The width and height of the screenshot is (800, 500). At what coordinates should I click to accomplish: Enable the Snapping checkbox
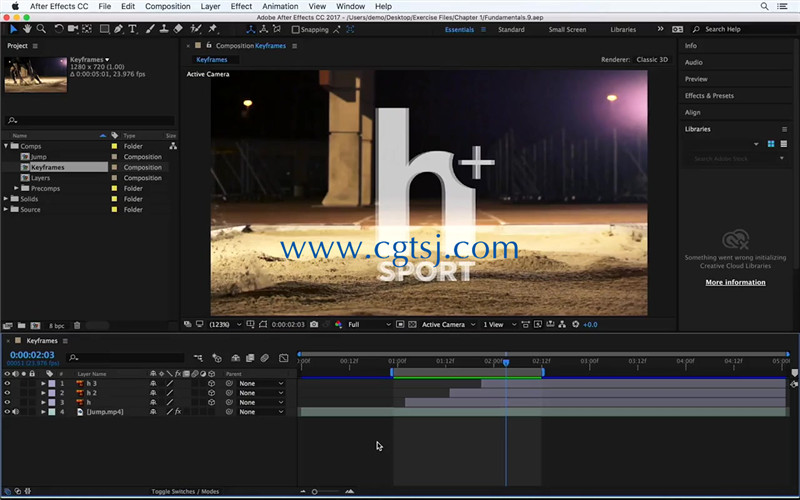295,30
